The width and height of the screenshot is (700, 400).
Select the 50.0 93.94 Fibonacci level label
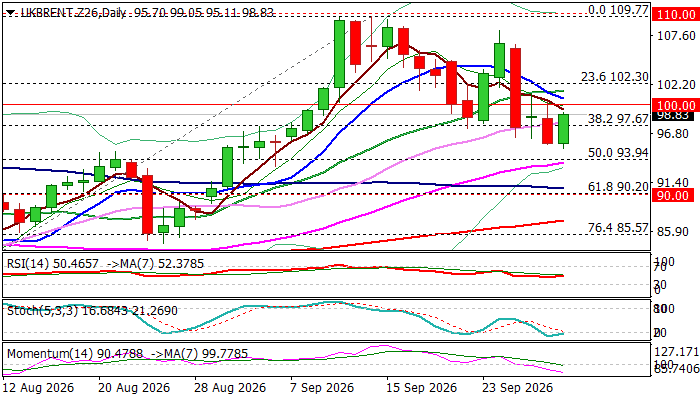click(618, 153)
